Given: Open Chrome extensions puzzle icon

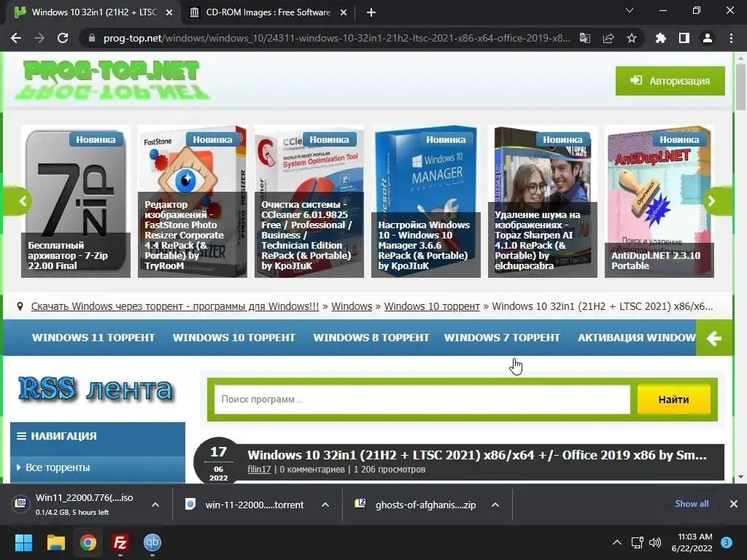Looking at the screenshot, I should pos(660,38).
